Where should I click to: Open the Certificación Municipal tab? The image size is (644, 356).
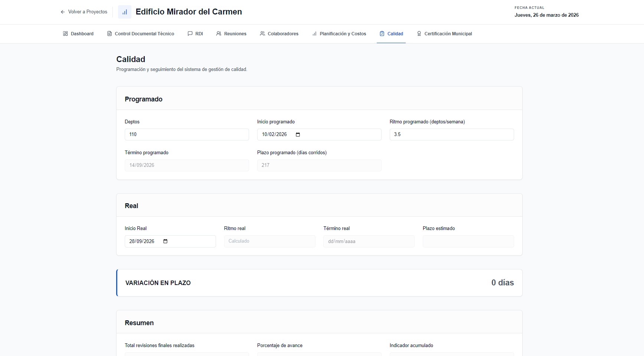444,33
